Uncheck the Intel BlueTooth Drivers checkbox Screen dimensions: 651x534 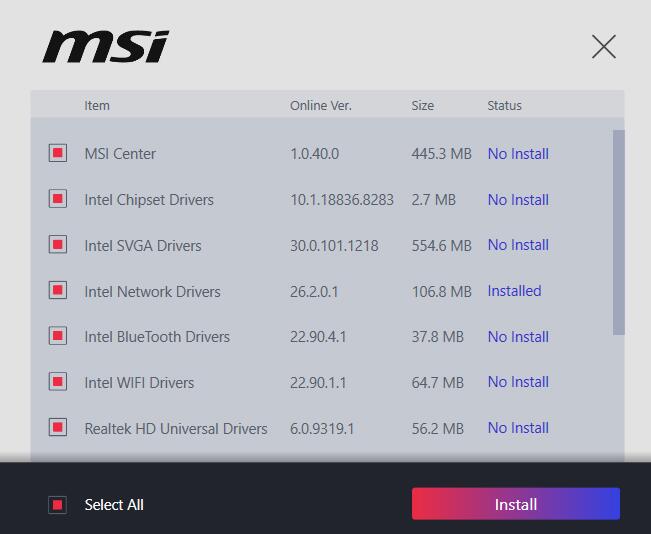click(x=58, y=336)
